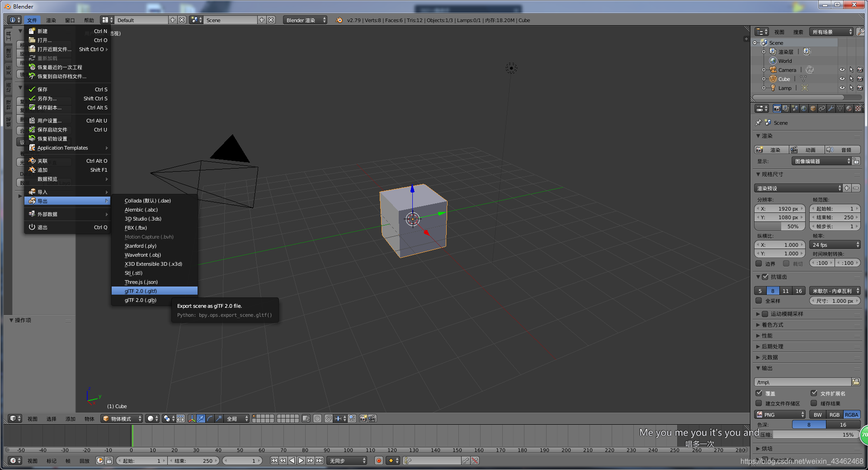Toggle the 抗锯齿 anti-aliasing checkbox

point(765,277)
